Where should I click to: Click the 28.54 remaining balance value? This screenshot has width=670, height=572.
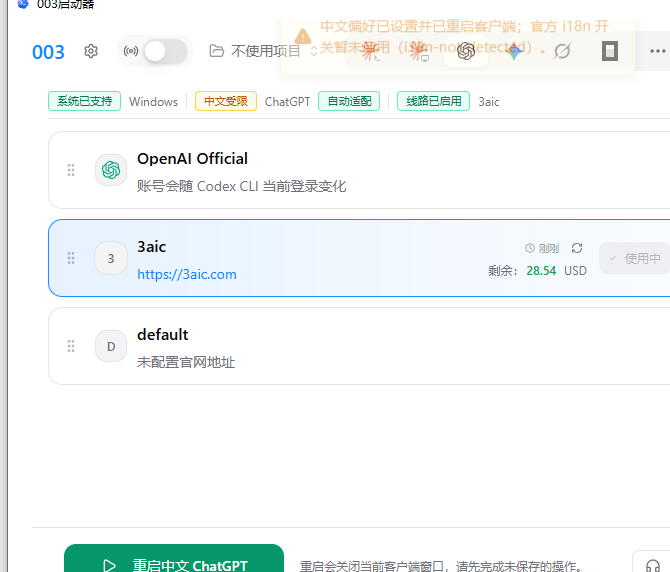(541, 270)
